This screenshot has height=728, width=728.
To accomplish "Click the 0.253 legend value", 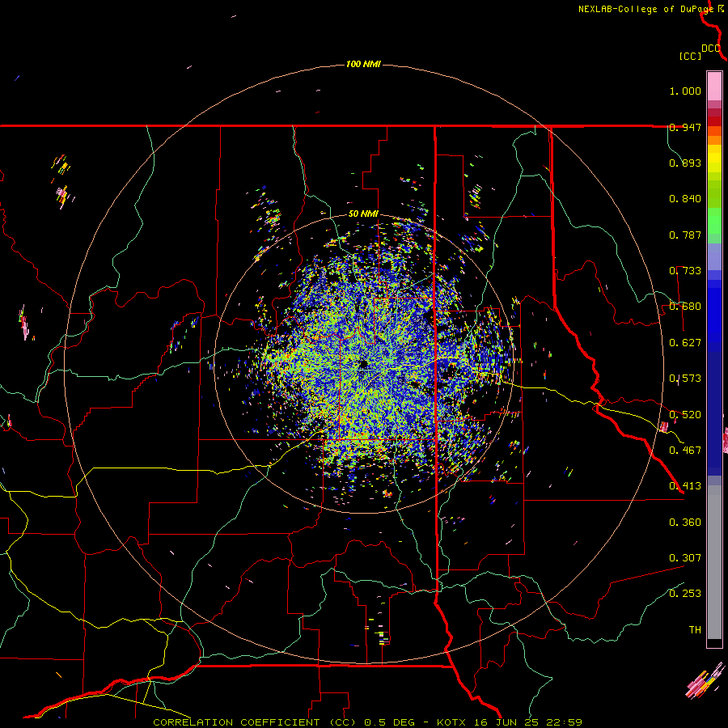I will click(x=685, y=594).
